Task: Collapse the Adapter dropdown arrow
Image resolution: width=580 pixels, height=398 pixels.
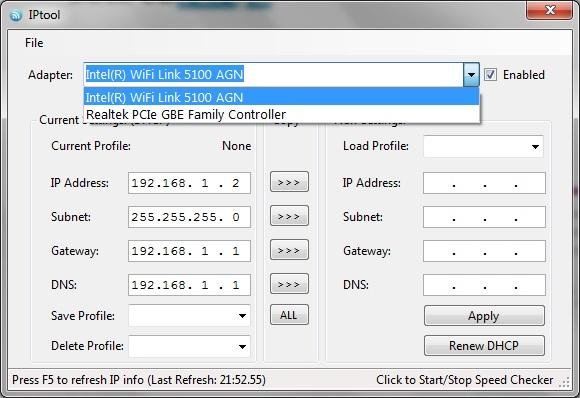Action: tap(471, 75)
